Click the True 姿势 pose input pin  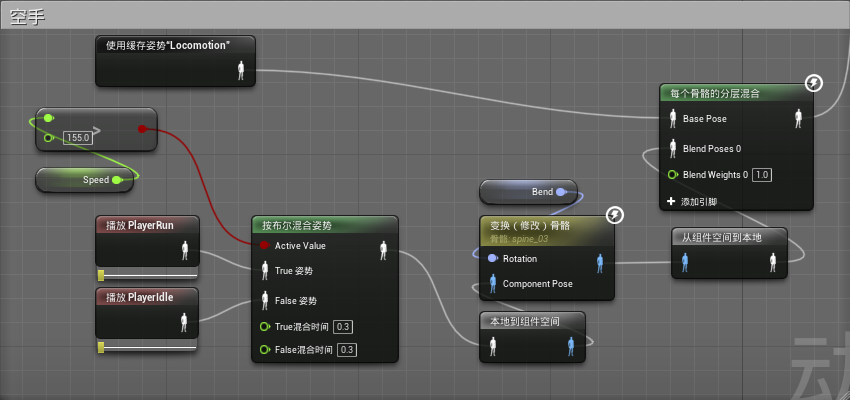(264, 270)
